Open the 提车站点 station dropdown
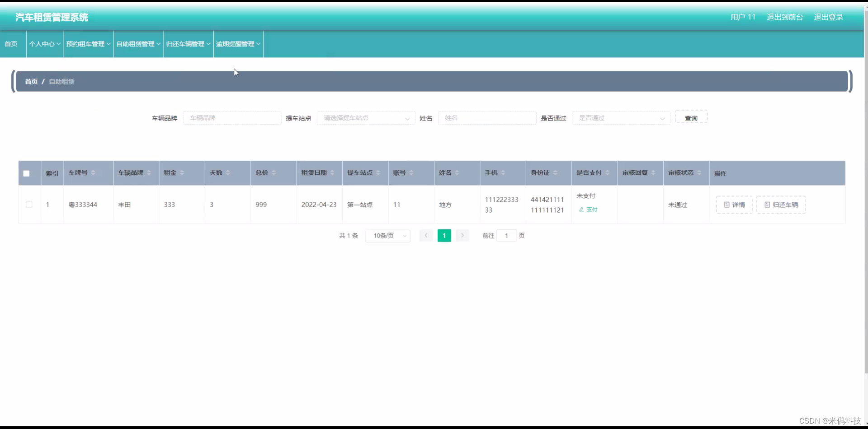The width and height of the screenshot is (868, 429). 366,118
